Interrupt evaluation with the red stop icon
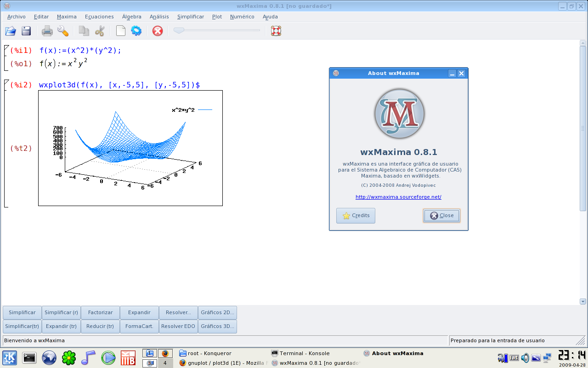The height and width of the screenshot is (368, 588). (157, 31)
